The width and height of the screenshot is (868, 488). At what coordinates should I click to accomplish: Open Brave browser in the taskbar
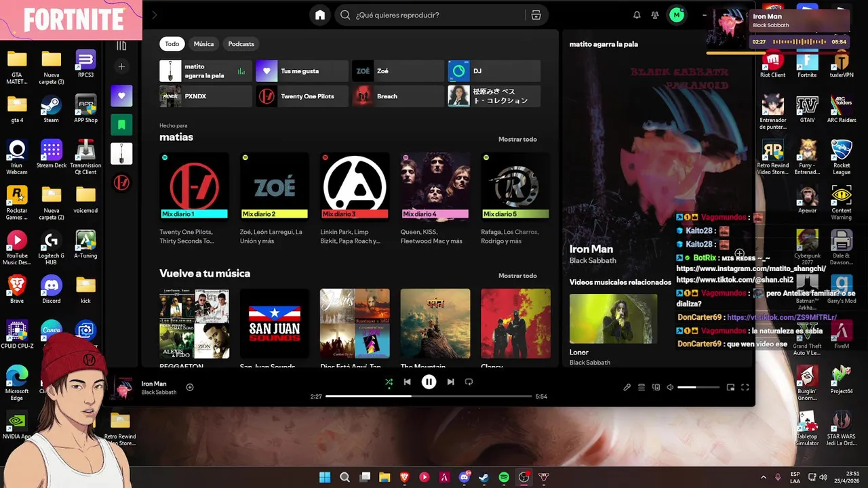(405, 477)
